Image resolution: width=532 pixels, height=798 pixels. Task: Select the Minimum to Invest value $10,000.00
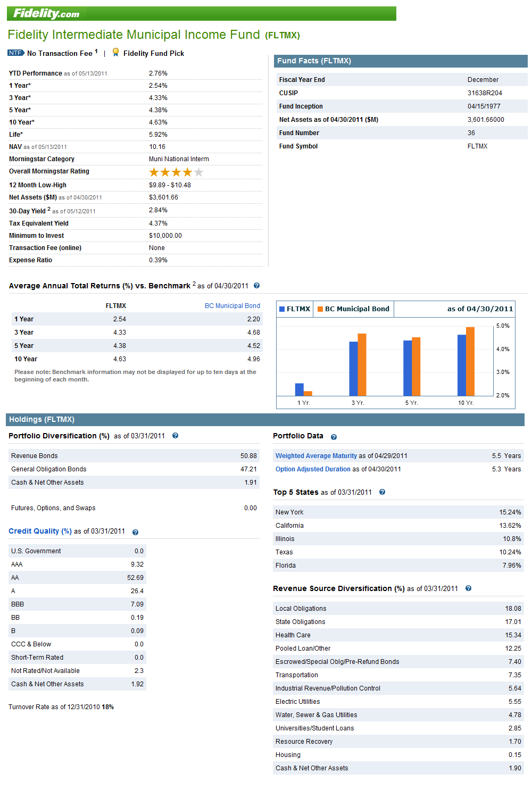[165, 236]
